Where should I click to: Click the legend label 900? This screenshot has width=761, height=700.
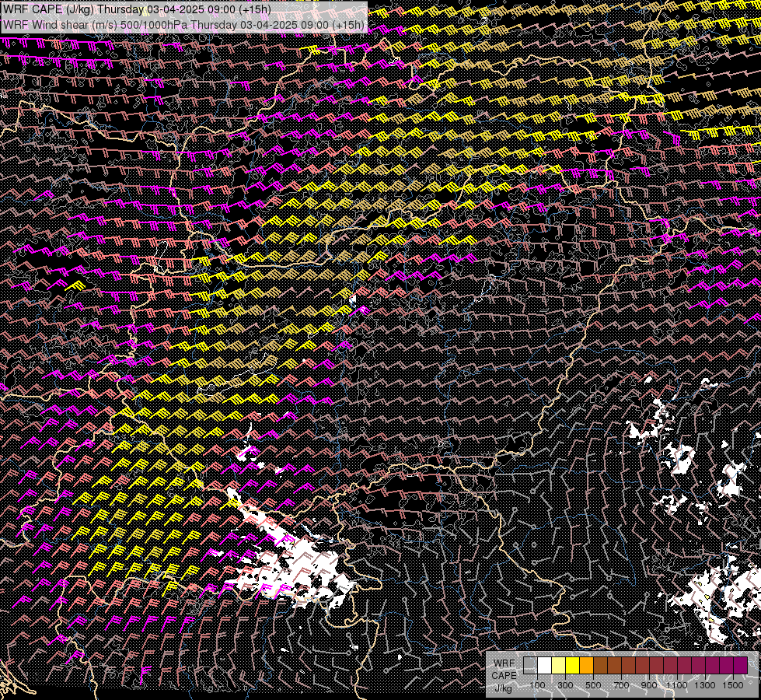pyautogui.click(x=649, y=685)
